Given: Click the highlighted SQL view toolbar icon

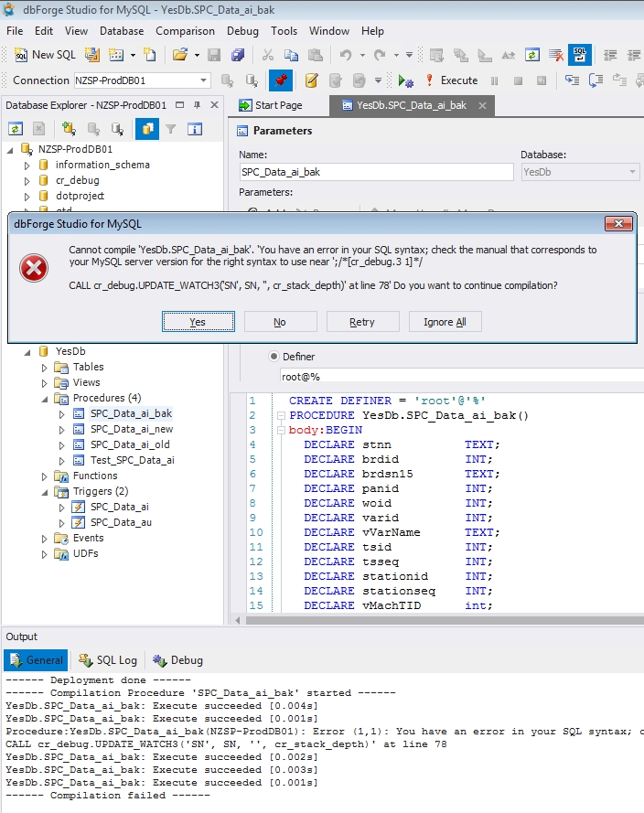Looking at the screenshot, I should pos(580,55).
